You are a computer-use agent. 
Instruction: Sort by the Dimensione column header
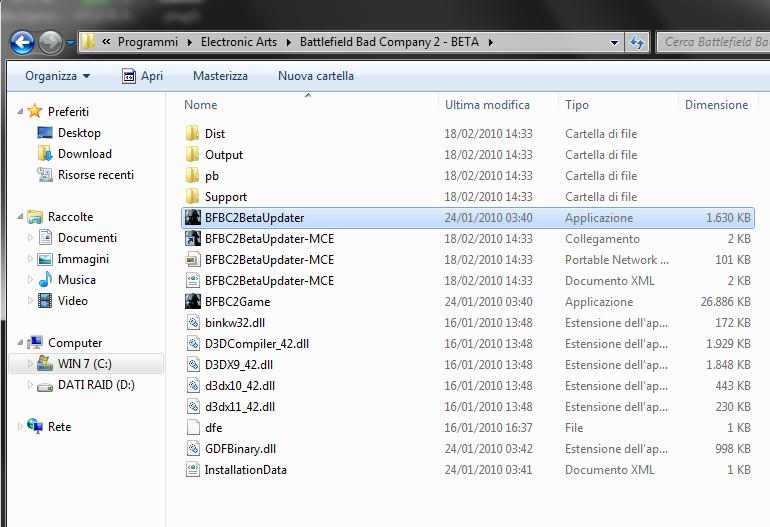click(716, 105)
